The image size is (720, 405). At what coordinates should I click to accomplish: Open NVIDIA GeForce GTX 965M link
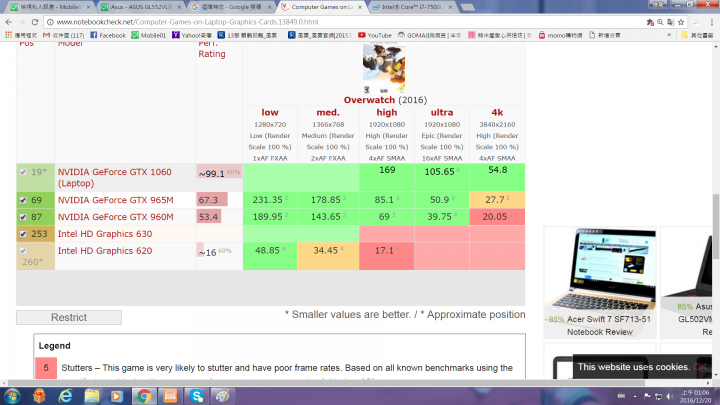tap(115, 200)
